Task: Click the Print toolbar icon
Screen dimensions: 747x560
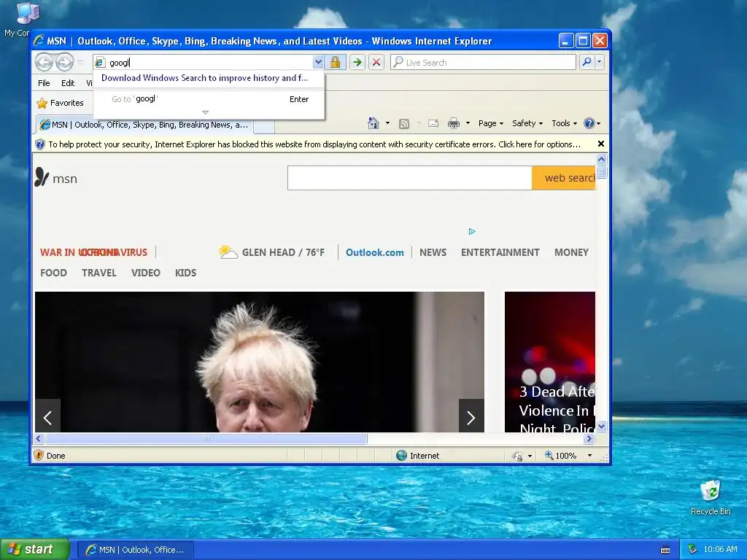Action: click(454, 123)
